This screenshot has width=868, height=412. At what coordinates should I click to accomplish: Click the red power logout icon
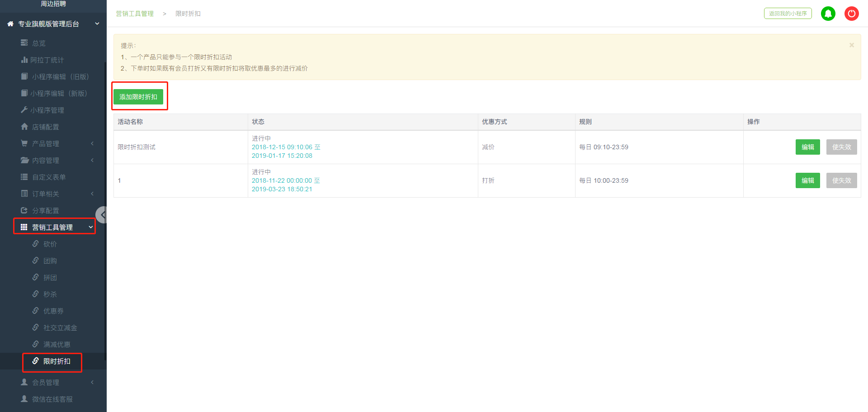(851, 14)
